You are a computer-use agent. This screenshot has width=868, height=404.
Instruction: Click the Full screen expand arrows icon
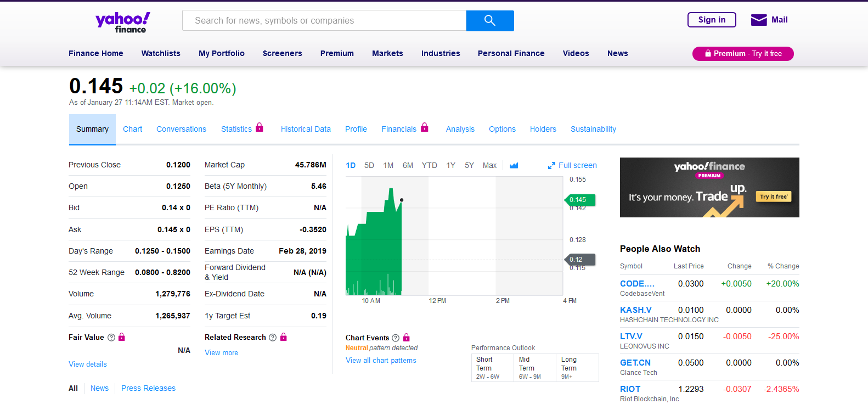pos(551,166)
